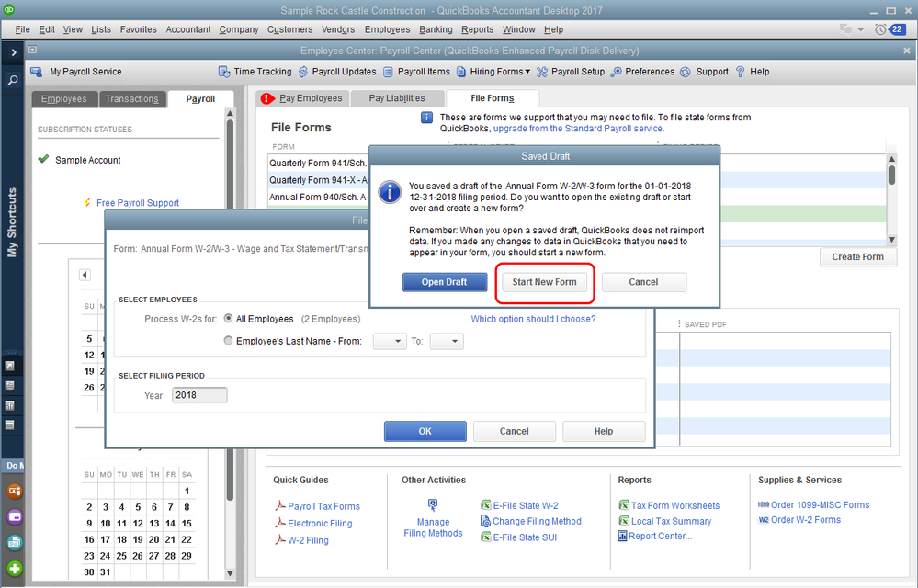Select Annual Form 940/Sch. A row
The image size is (918, 588).
tap(318, 198)
